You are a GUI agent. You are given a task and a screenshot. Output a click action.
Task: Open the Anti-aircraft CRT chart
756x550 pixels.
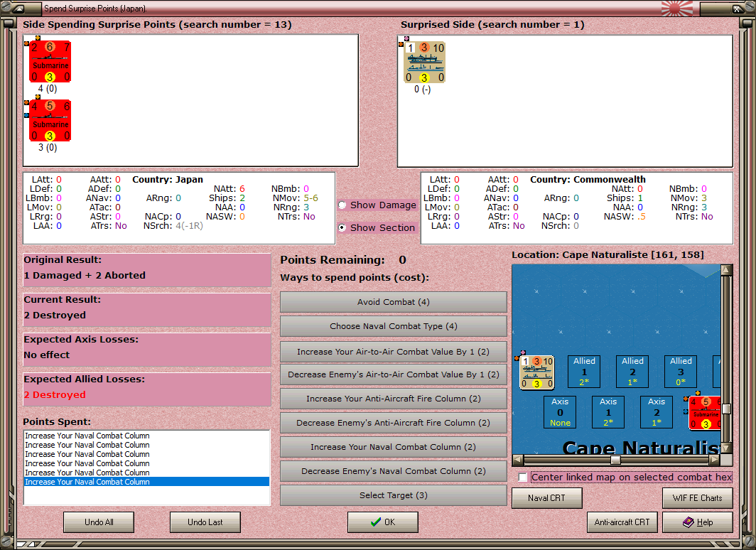(x=622, y=522)
